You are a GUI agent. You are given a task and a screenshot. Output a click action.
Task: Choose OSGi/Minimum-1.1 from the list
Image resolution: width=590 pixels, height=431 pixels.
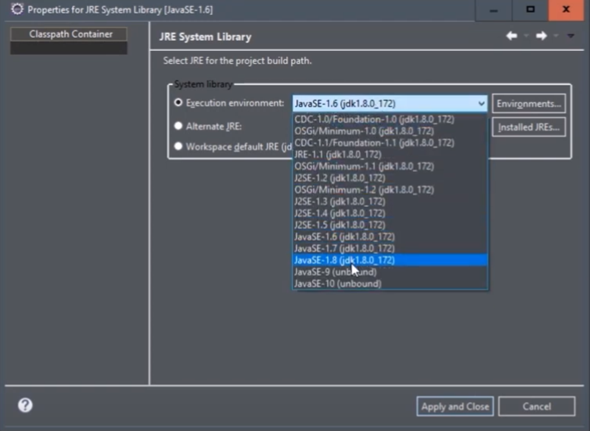390,166
